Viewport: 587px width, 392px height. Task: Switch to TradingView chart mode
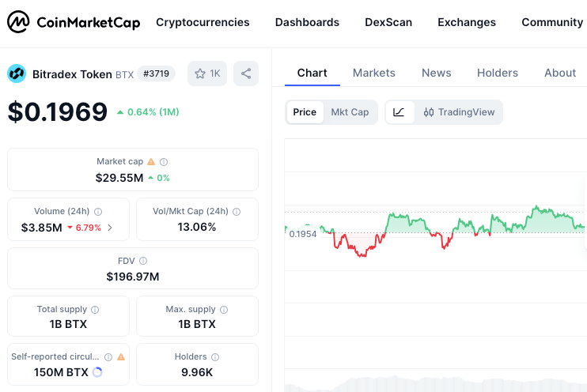459,112
